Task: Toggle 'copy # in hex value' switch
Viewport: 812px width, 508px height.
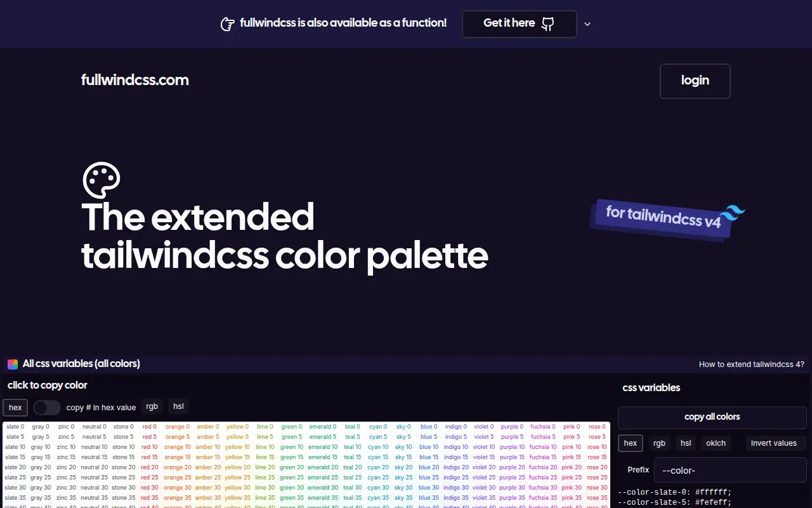Action: tap(47, 408)
